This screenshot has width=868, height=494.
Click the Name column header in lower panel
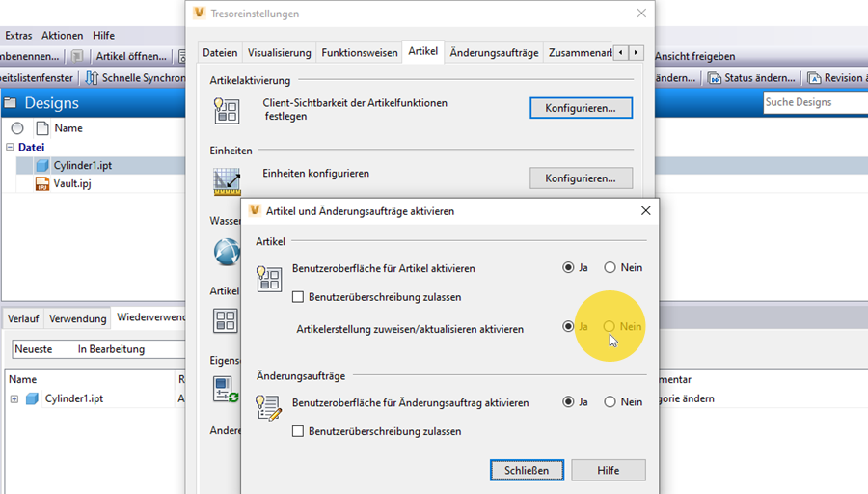23,380
